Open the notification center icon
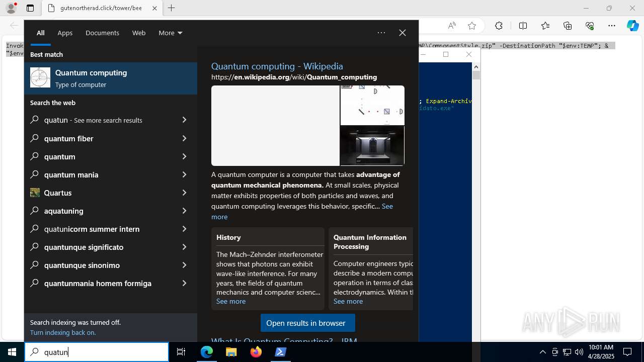 pyautogui.click(x=627, y=352)
